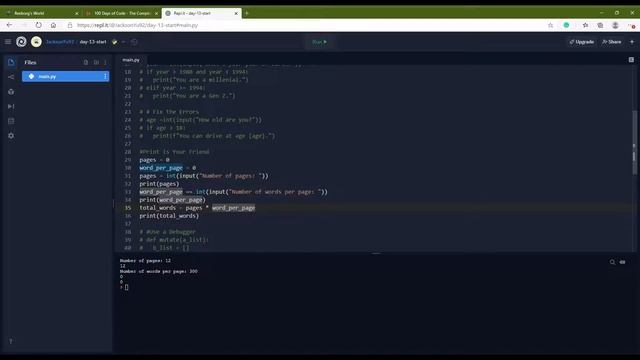
Task: Add a new file in Files panel
Action: (x=86, y=62)
